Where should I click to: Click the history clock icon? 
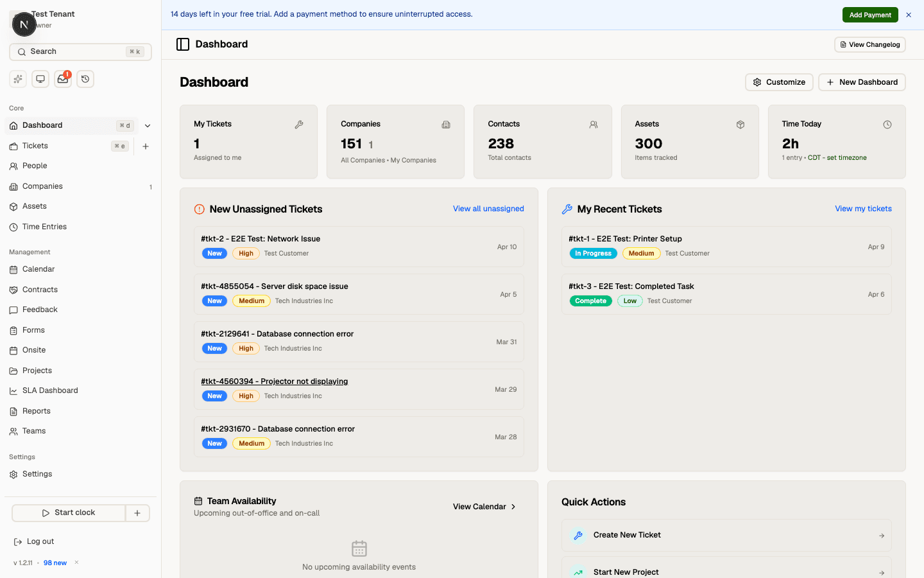pos(85,79)
